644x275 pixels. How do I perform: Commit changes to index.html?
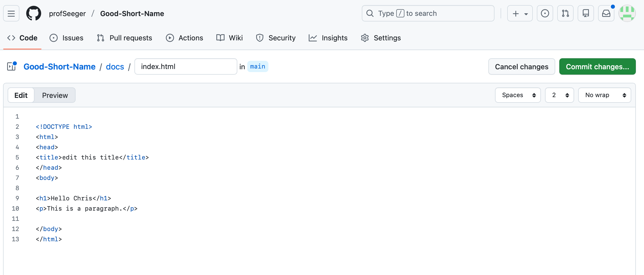click(x=597, y=66)
